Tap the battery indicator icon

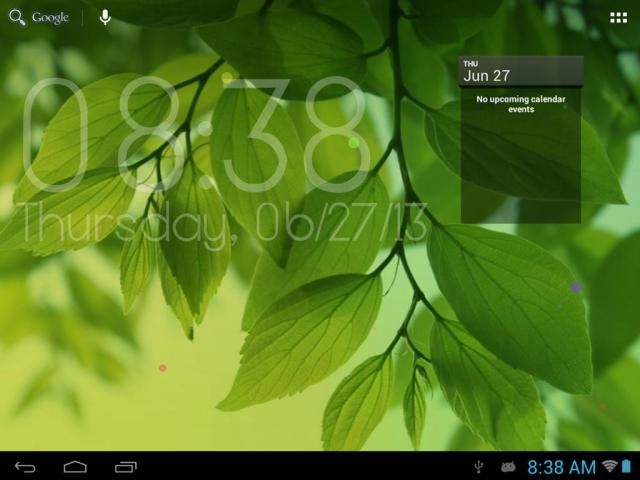point(626,466)
